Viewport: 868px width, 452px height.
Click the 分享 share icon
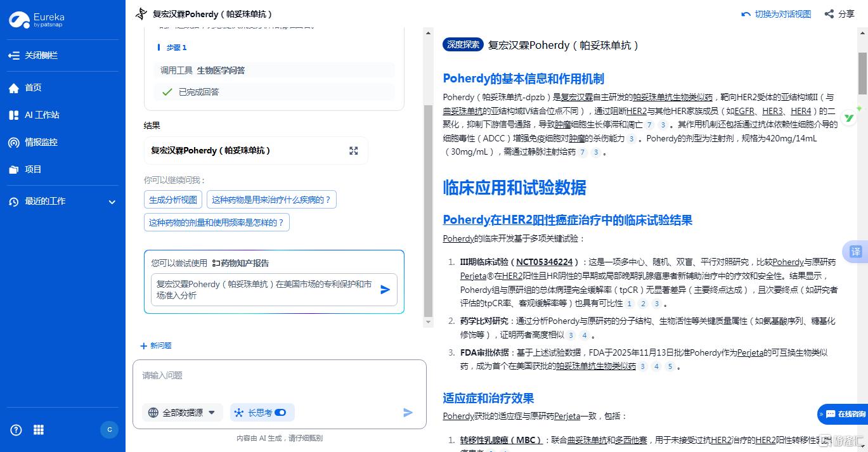pos(828,13)
